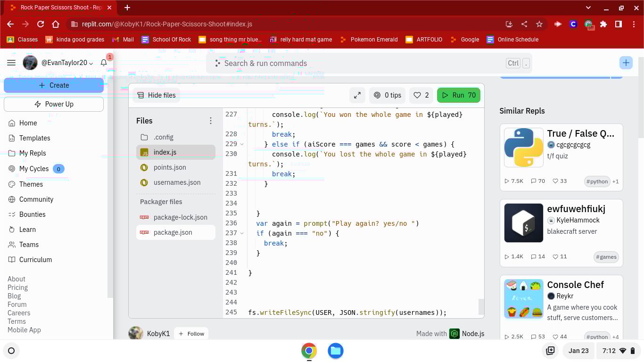
Task: Select points.json in the file list
Action: point(170,167)
